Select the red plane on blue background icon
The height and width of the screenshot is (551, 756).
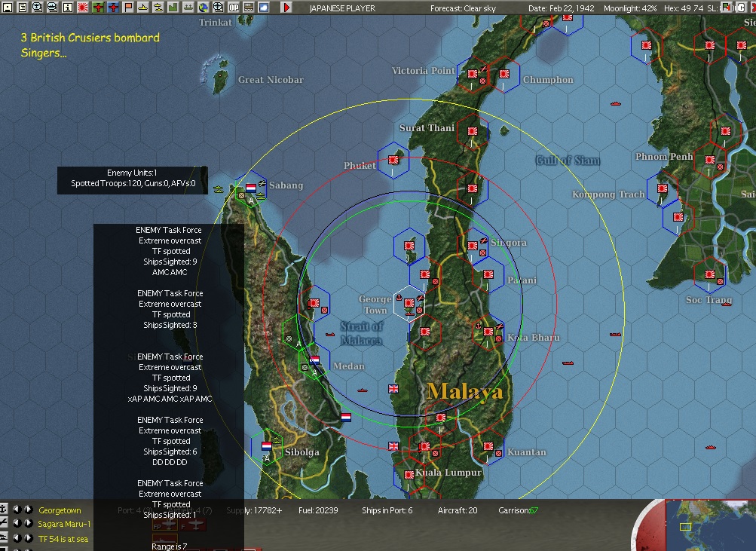click(113, 8)
